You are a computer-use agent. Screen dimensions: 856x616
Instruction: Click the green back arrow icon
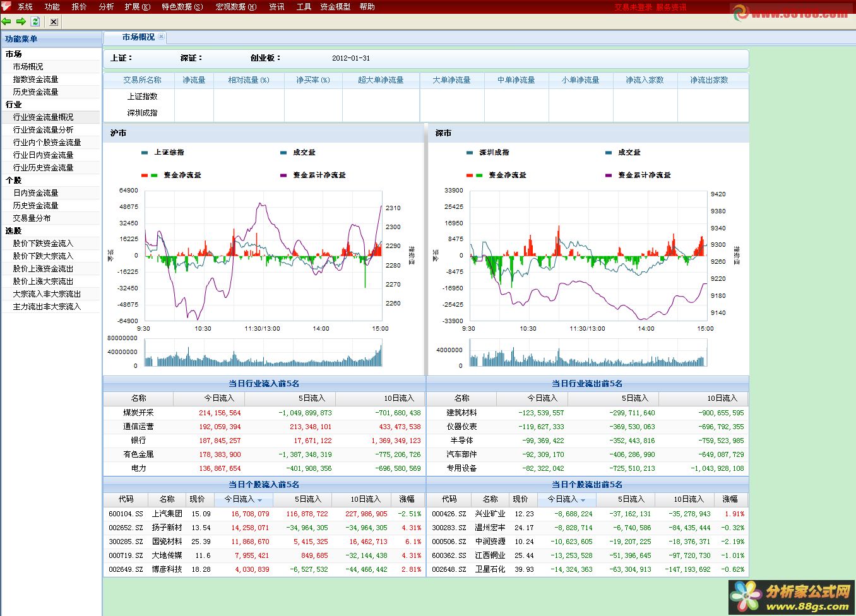(7, 21)
